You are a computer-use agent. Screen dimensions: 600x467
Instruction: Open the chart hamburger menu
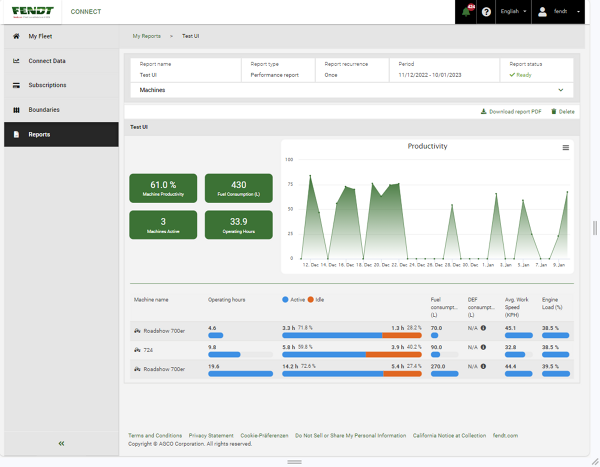coord(566,147)
